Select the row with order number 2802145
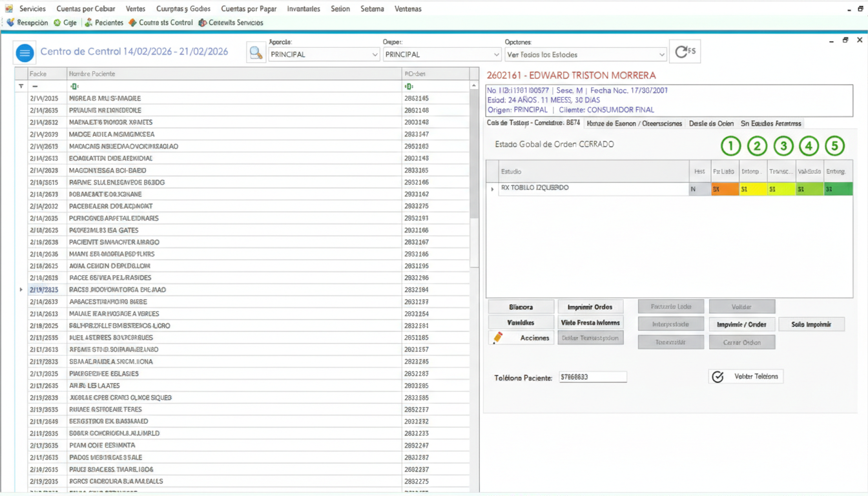The width and height of the screenshot is (868, 496). (248, 98)
